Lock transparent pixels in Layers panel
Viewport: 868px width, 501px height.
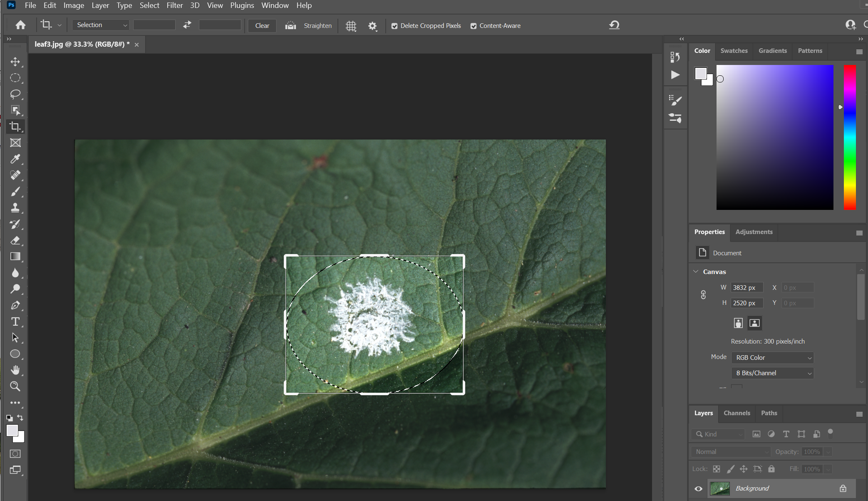[717, 469]
